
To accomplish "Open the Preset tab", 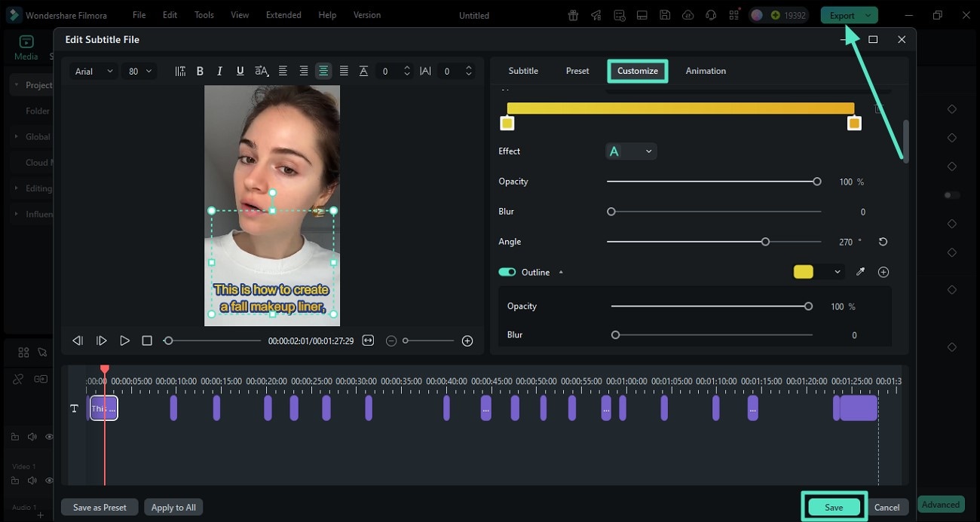I will tap(577, 71).
